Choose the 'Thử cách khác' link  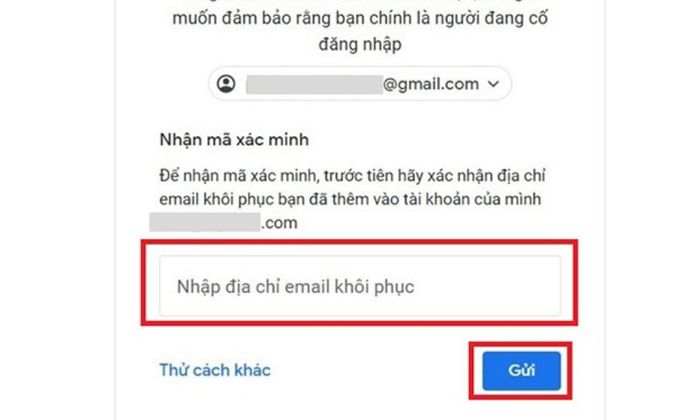click(x=215, y=370)
